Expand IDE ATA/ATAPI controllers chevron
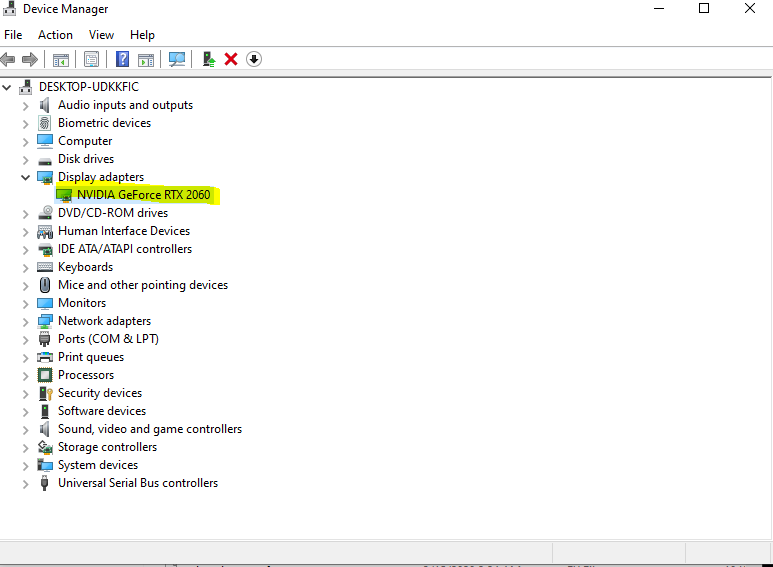This screenshot has height=567, width=773. tap(26, 250)
